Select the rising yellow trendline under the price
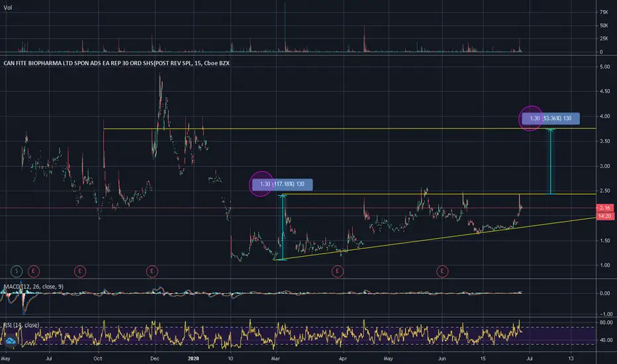 coord(435,238)
